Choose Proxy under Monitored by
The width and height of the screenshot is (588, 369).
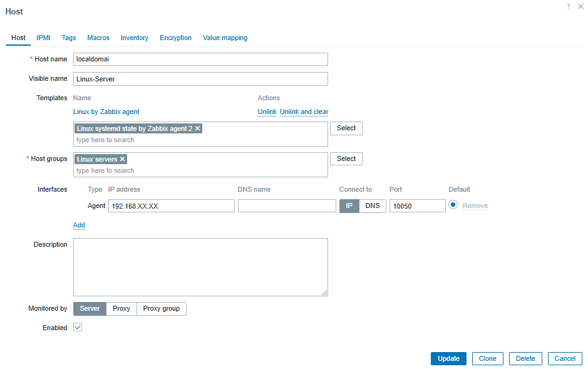click(121, 309)
